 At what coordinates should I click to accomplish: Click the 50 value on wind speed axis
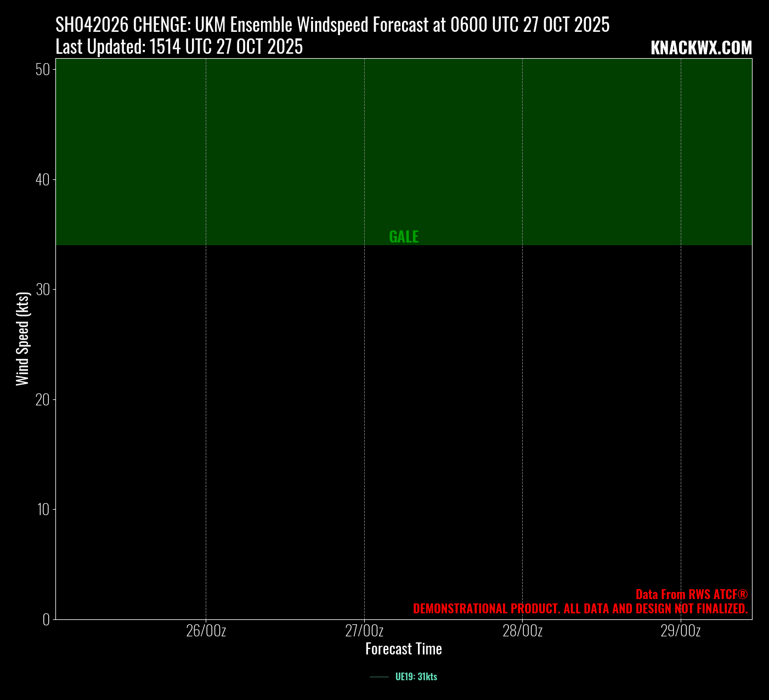pyautogui.click(x=43, y=70)
